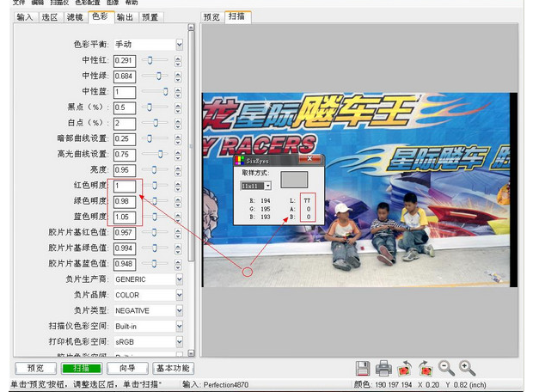This screenshot has width=539, height=392.
Task: Click the 胶片片基红色值 slider
Action: pyautogui.click(x=154, y=232)
